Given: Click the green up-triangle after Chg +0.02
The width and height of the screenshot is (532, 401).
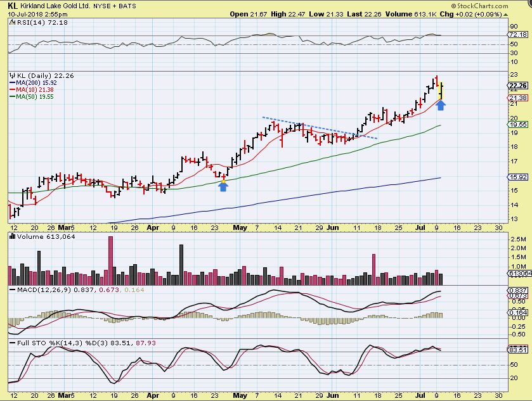Looking at the screenshot, I should (505, 15).
